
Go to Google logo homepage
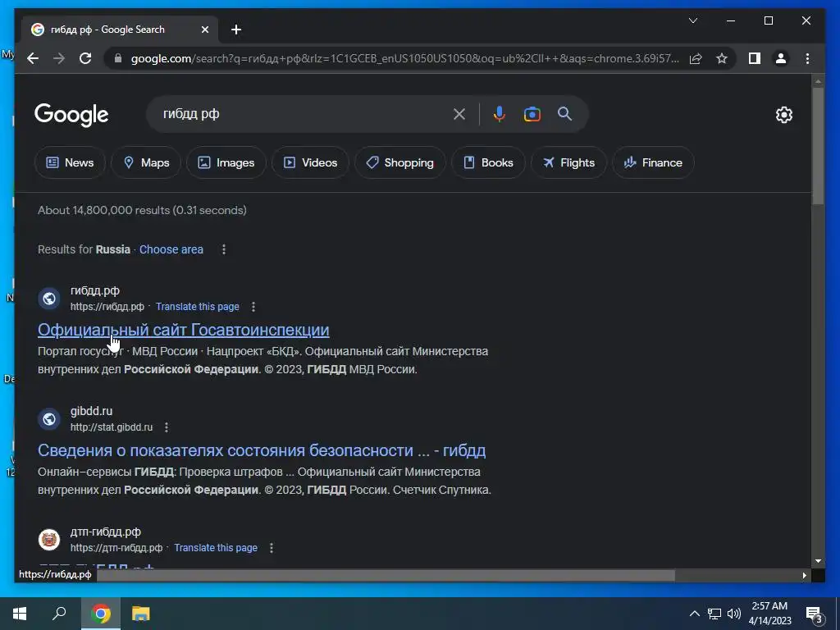point(71,115)
